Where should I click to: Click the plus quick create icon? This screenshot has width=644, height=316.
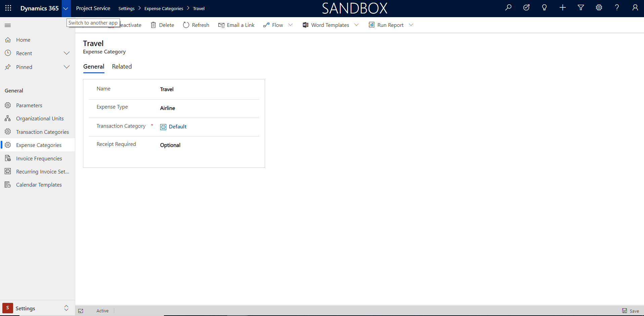pyautogui.click(x=563, y=8)
